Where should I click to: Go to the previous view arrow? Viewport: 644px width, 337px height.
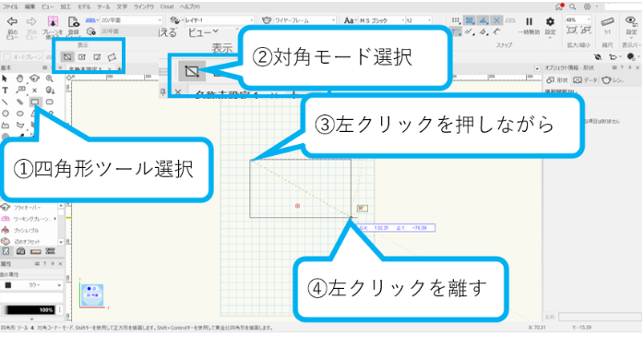12,21
